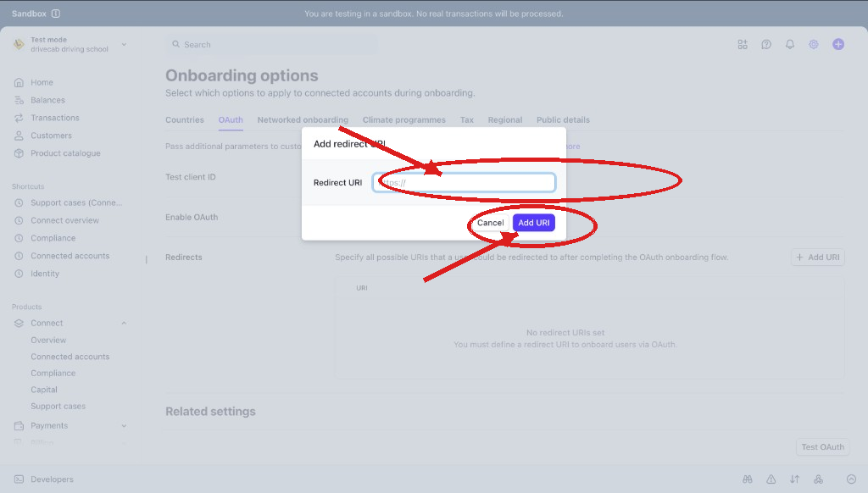Switch to the Countries tab

[184, 120]
